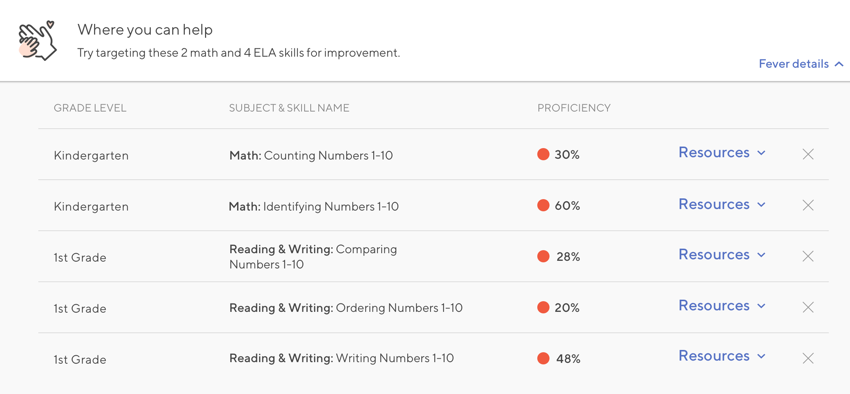Remove the Ordering Numbers 1-10 skill
The image size is (850, 394).
click(x=808, y=307)
